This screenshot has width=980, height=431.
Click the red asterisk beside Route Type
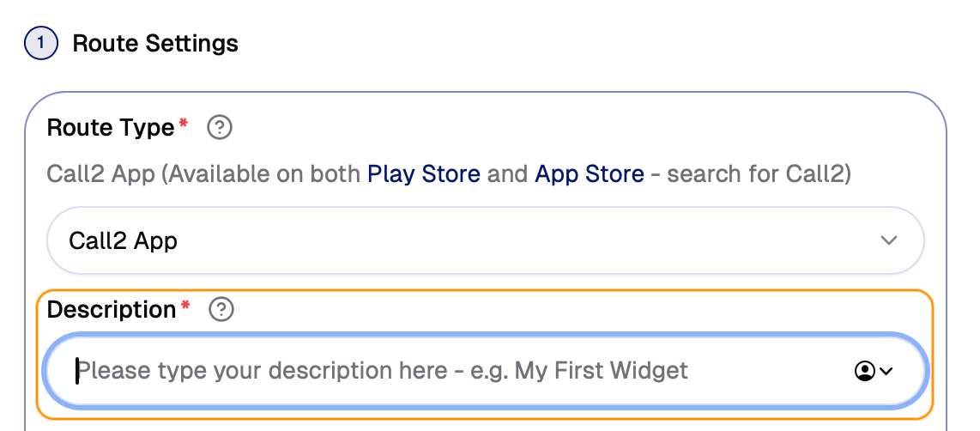[x=183, y=127]
